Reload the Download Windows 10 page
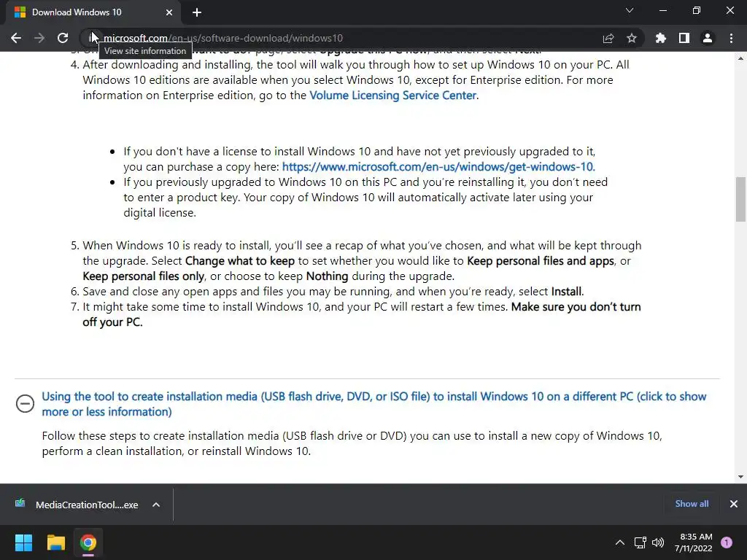Image resolution: width=747 pixels, height=560 pixels. (x=63, y=38)
